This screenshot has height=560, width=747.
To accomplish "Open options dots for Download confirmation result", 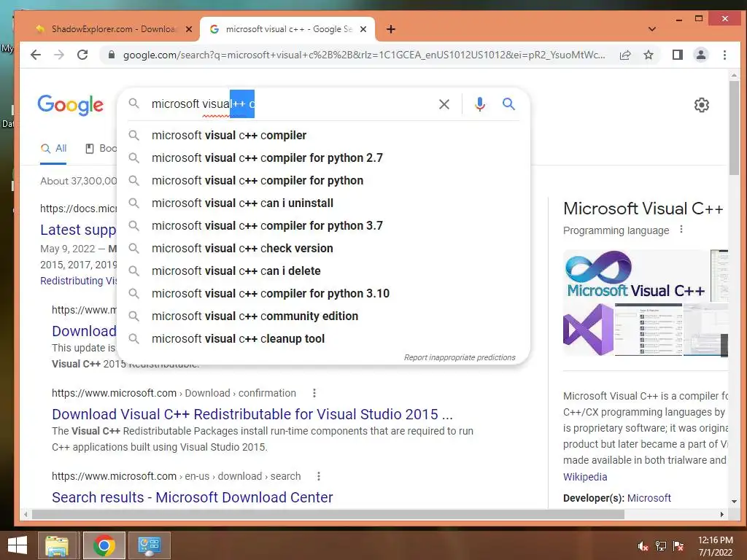I will [x=314, y=393].
